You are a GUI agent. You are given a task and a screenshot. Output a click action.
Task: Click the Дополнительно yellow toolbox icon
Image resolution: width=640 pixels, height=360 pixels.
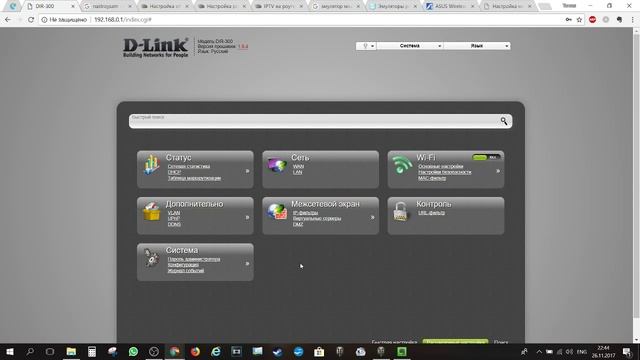click(151, 211)
